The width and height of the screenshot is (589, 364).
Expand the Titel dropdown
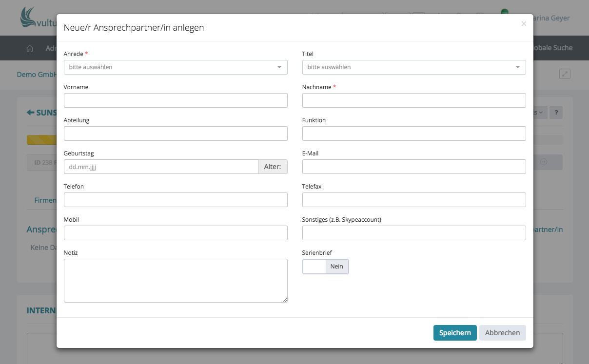point(414,67)
